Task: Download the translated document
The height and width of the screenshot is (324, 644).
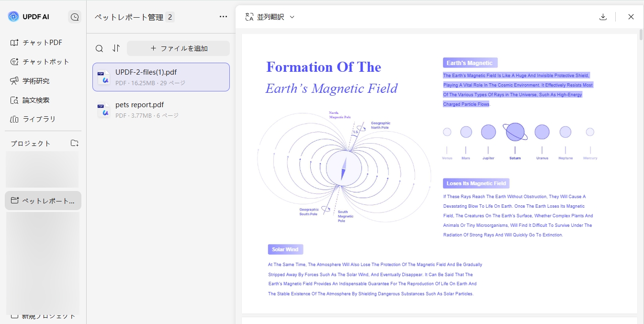Action: pos(603,17)
